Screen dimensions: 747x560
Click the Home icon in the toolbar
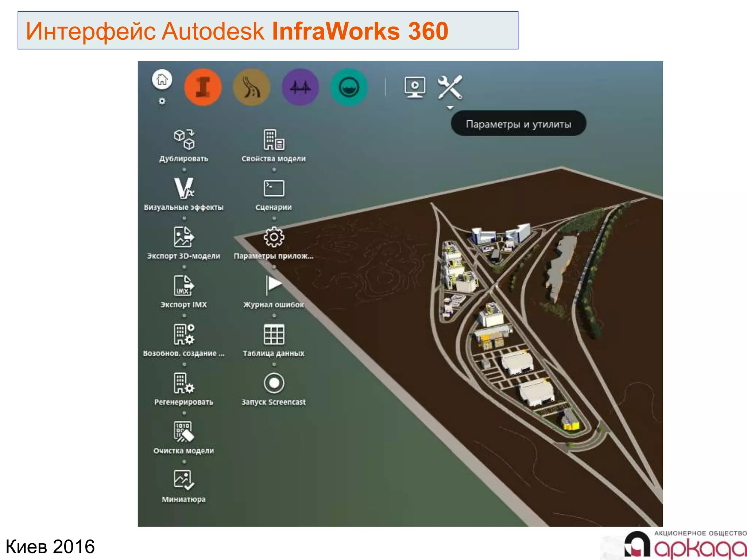point(162,79)
